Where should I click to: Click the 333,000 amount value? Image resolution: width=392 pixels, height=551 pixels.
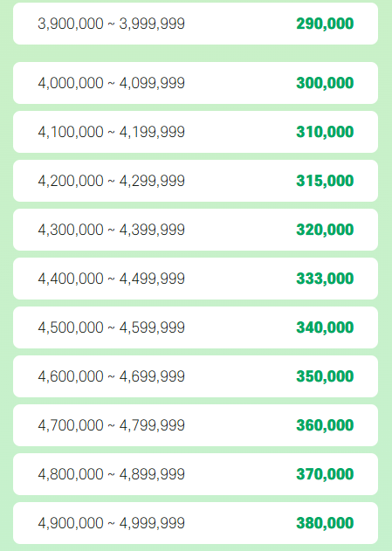[325, 279]
